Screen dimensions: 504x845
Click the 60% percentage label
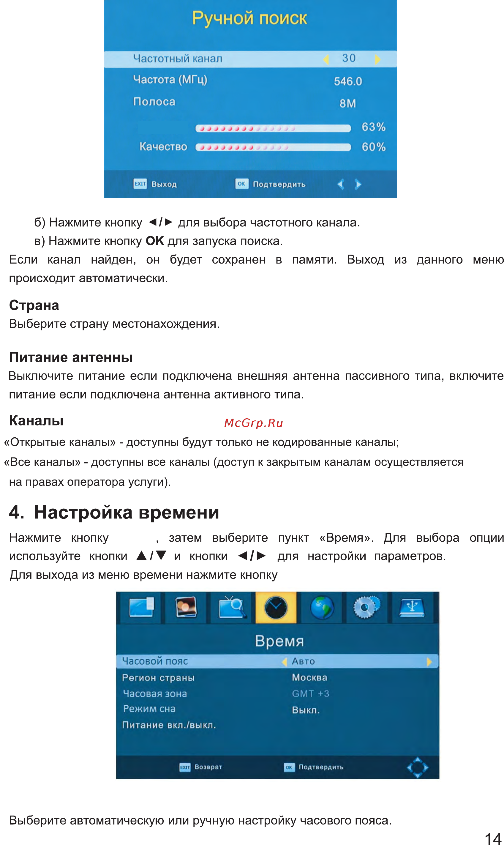coord(374,147)
